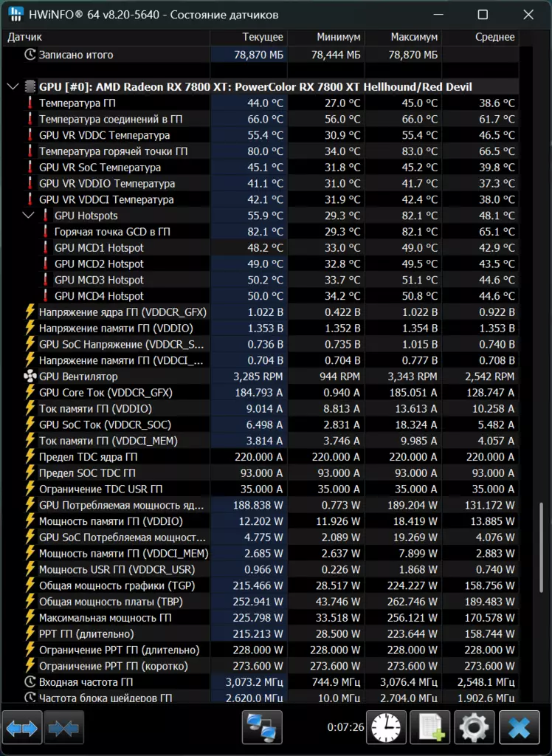Collapse the GPU [#0] AMD Radeon section

point(13,87)
